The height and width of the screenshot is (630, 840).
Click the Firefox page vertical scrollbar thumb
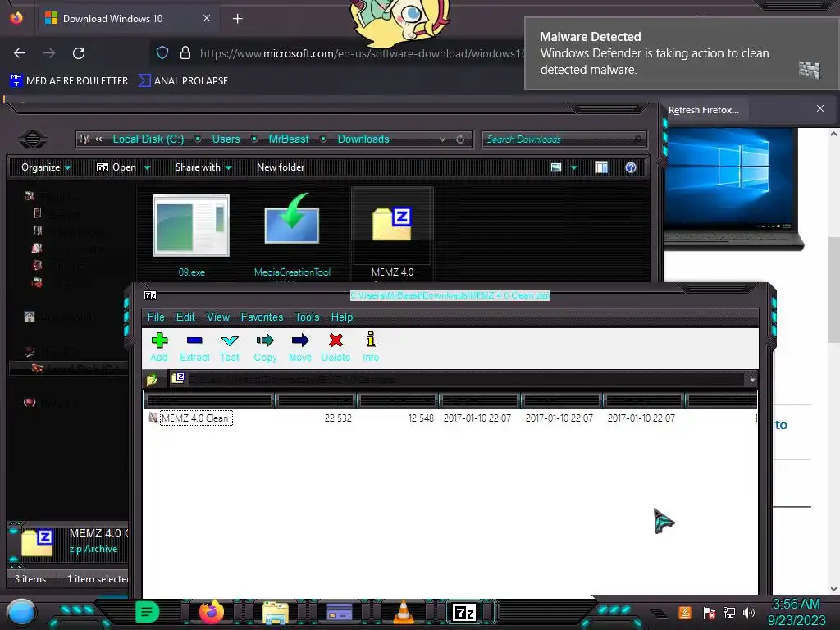pos(833,290)
